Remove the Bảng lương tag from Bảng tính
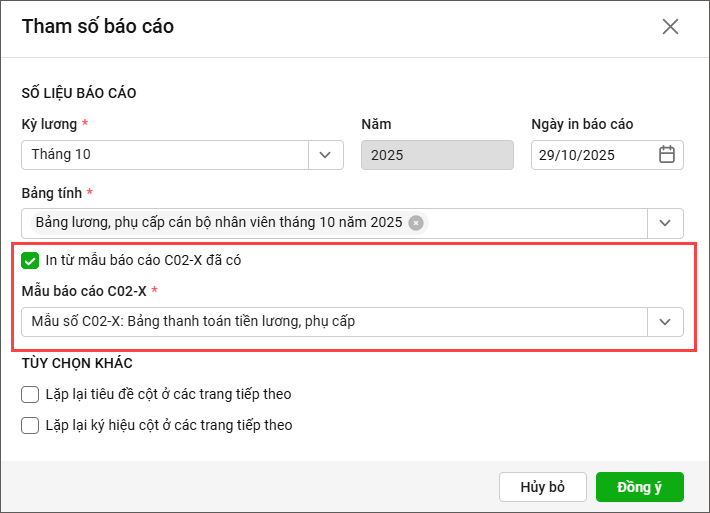 point(416,222)
